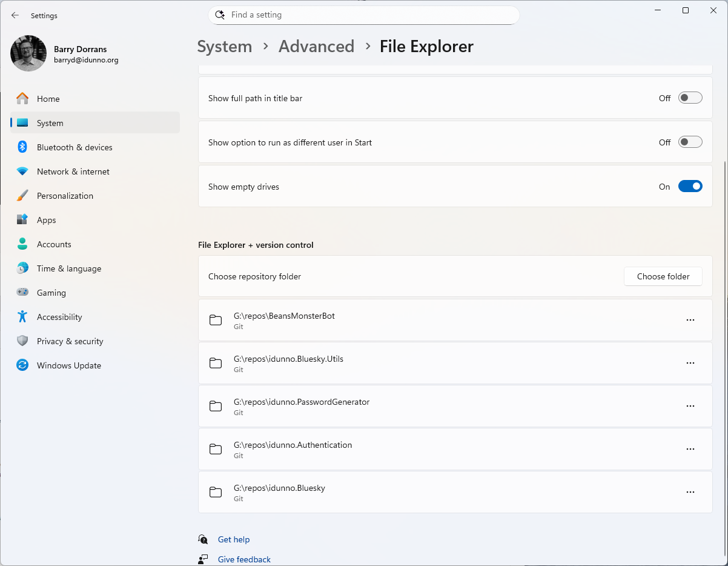Go to System in the breadcrumb
Screen dimensions: 728x566
coord(225,47)
